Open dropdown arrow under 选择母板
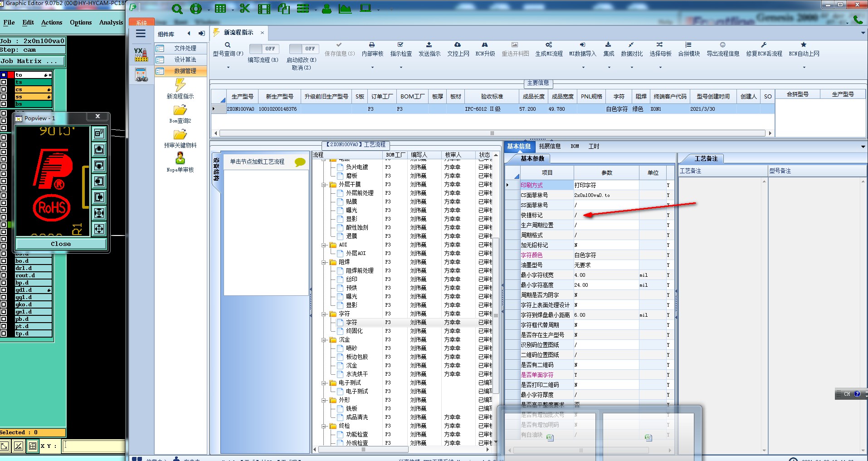Image resolution: width=868 pixels, height=461 pixels. [660, 68]
